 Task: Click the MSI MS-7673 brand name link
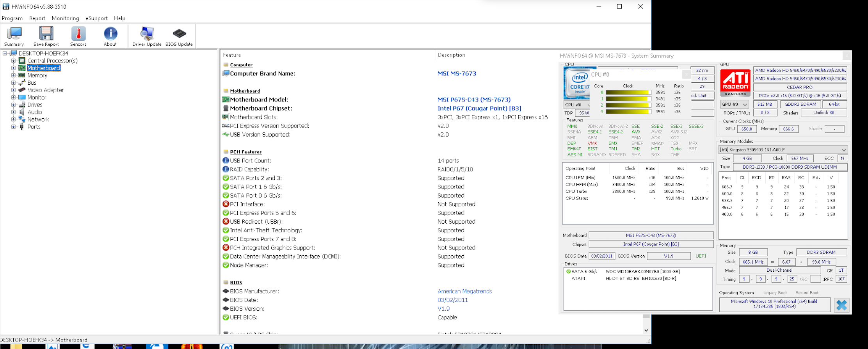point(457,73)
